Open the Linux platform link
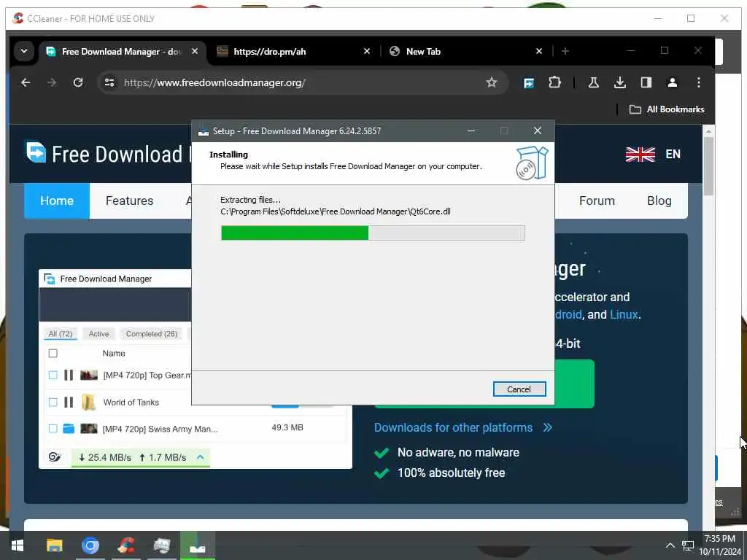Screen dimensions: 747x560 [624, 315]
